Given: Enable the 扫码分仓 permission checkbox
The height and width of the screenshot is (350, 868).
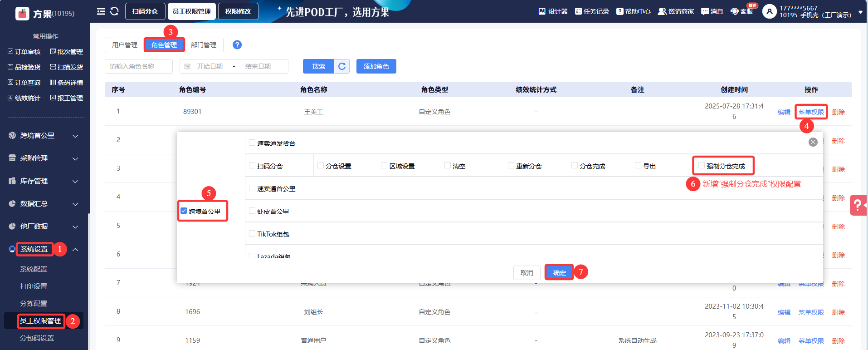Looking at the screenshot, I should (252, 166).
